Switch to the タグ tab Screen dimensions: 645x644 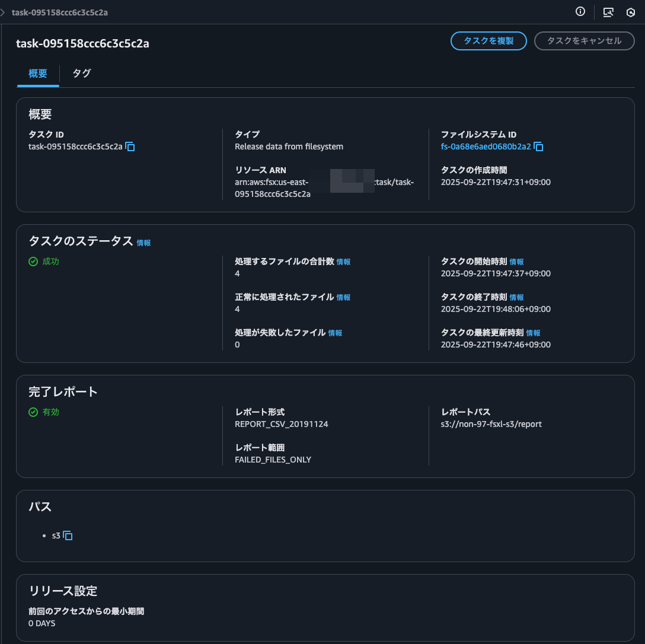(82, 74)
